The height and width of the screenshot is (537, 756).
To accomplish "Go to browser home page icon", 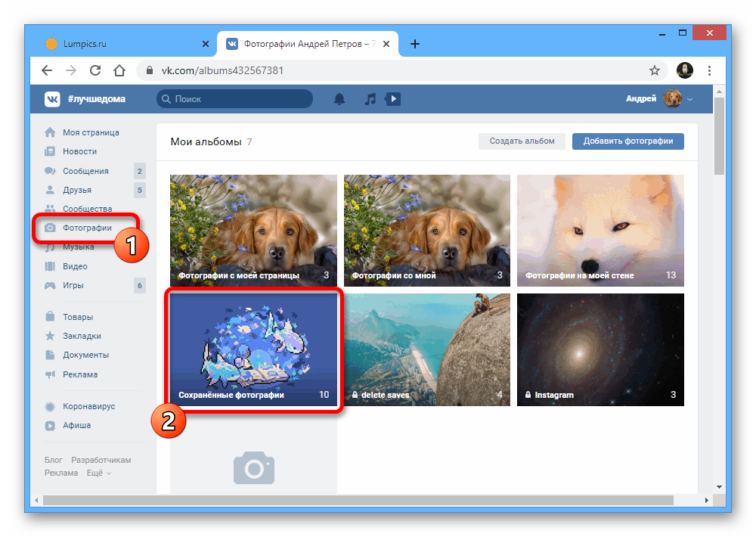I will tap(119, 70).
